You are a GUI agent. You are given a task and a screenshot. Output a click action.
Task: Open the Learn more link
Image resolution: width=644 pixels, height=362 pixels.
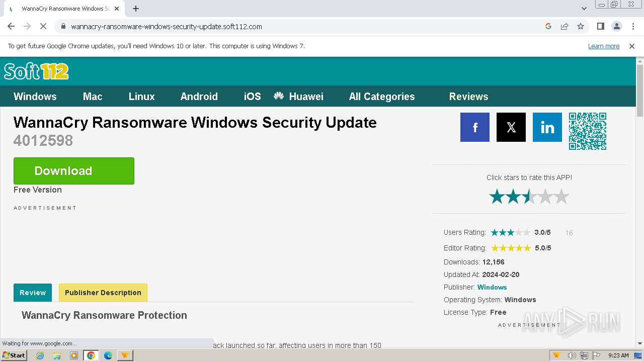tap(604, 46)
